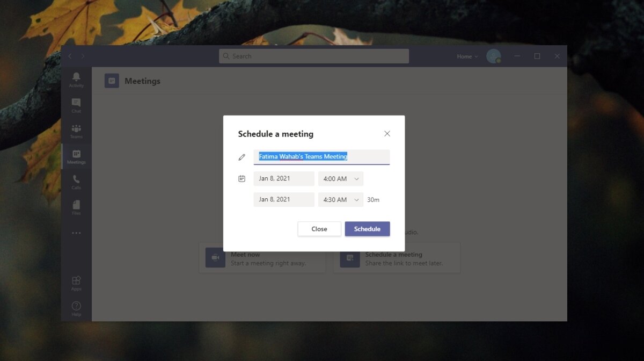The image size is (644, 361).
Task: Go forward with the right arrow
Action: tap(83, 56)
